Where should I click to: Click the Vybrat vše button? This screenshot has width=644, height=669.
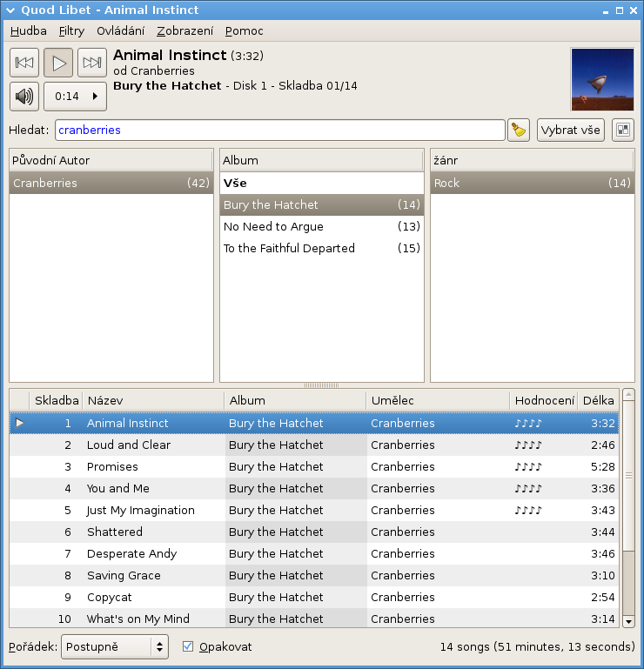tap(571, 130)
